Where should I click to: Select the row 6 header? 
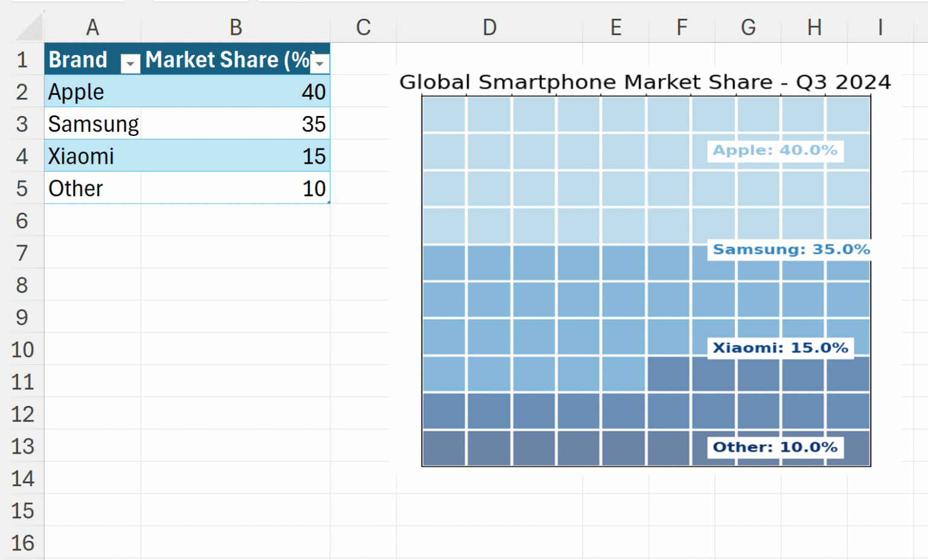[x=22, y=220]
